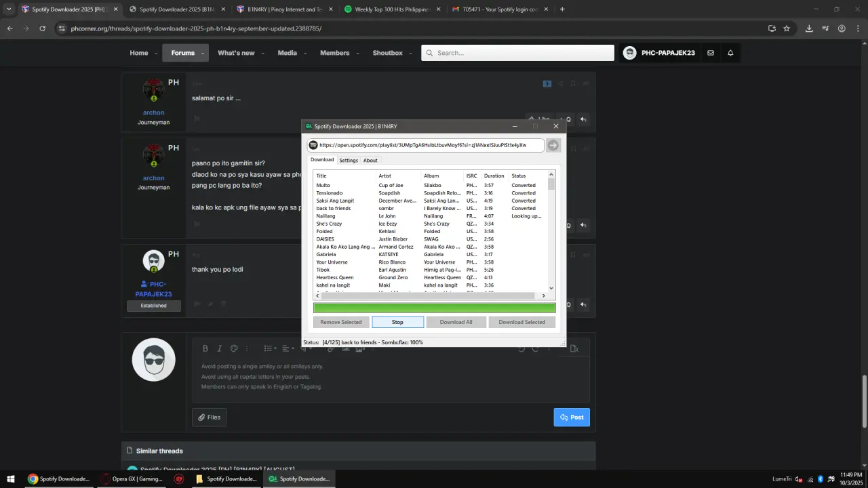Bookmark this page with the star icon
The height and width of the screenshot is (488, 868).
787,28
